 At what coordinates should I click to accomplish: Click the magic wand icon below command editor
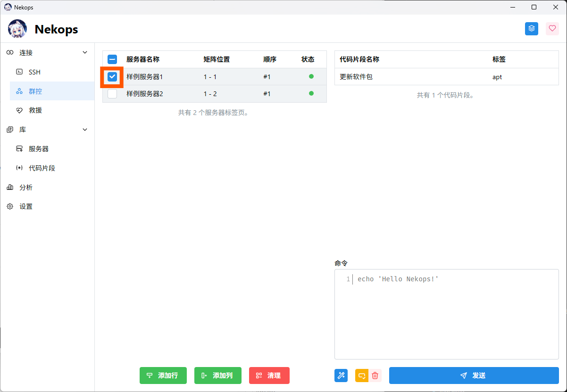click(x=341, y=376)
